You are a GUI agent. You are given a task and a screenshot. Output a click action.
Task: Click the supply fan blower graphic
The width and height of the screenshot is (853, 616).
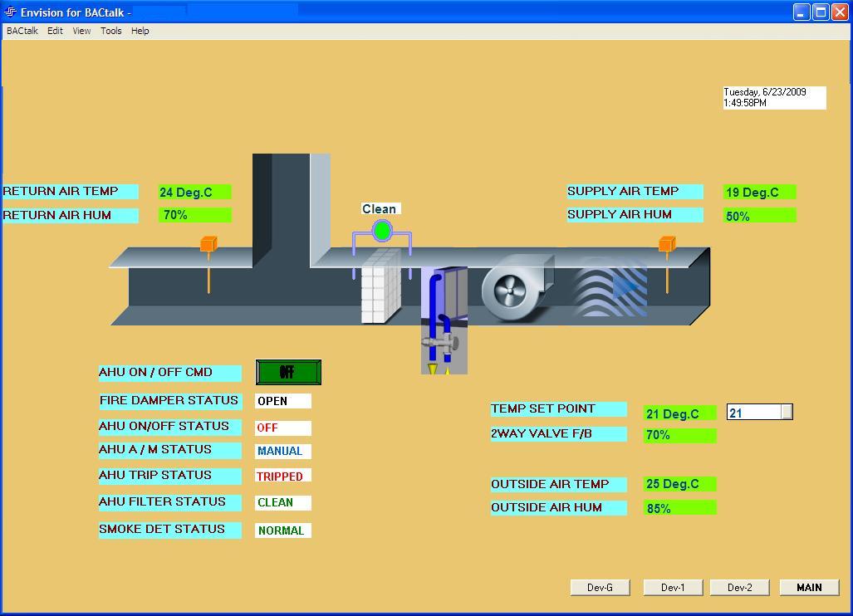pyautogui.click(x=517, y=287)
